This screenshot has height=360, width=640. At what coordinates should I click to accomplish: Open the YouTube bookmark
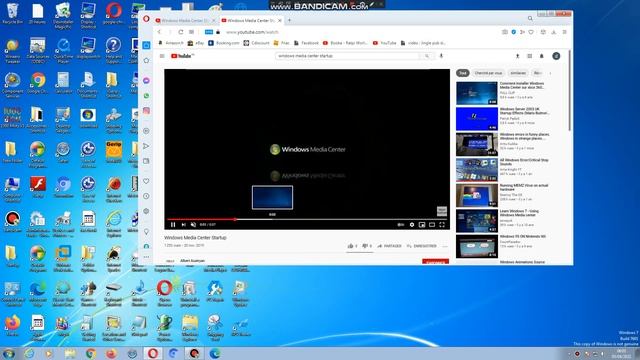384,43
